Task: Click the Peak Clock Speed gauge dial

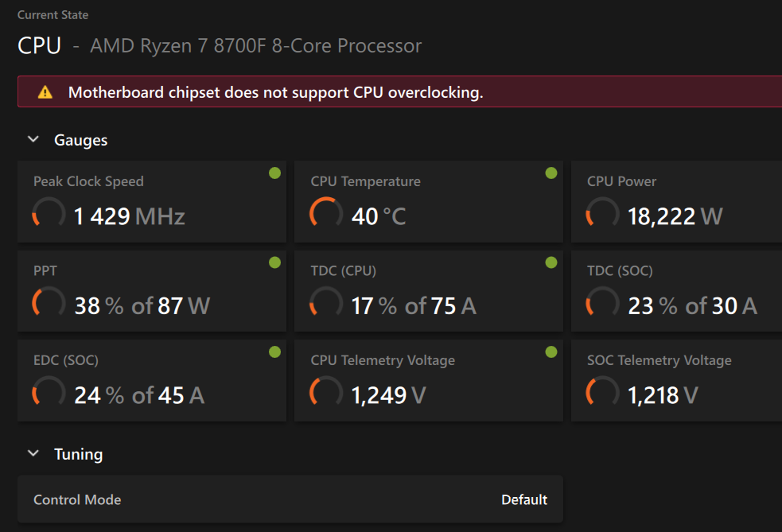Action: 49,215
